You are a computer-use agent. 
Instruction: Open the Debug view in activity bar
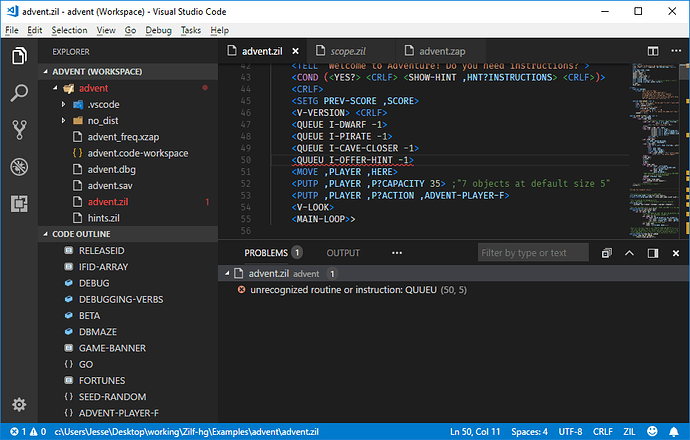click(19, 167)
